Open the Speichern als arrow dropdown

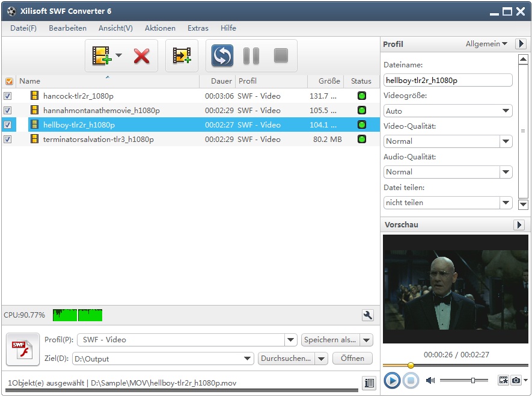[367, 340]
